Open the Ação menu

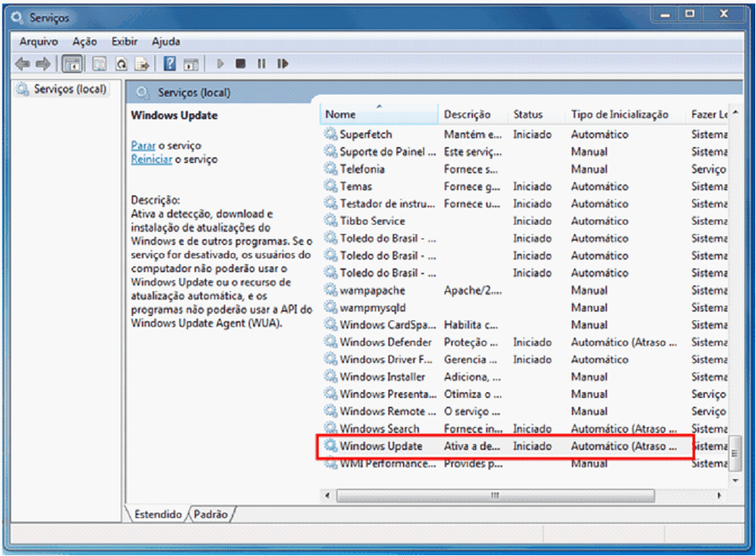pyautogui.click(x=85, y=42)
